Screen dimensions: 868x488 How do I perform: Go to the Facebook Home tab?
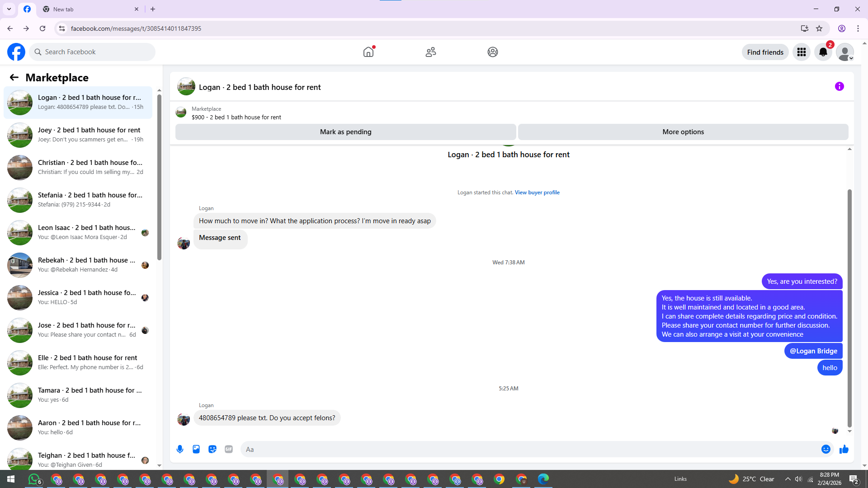pos(368,52)
